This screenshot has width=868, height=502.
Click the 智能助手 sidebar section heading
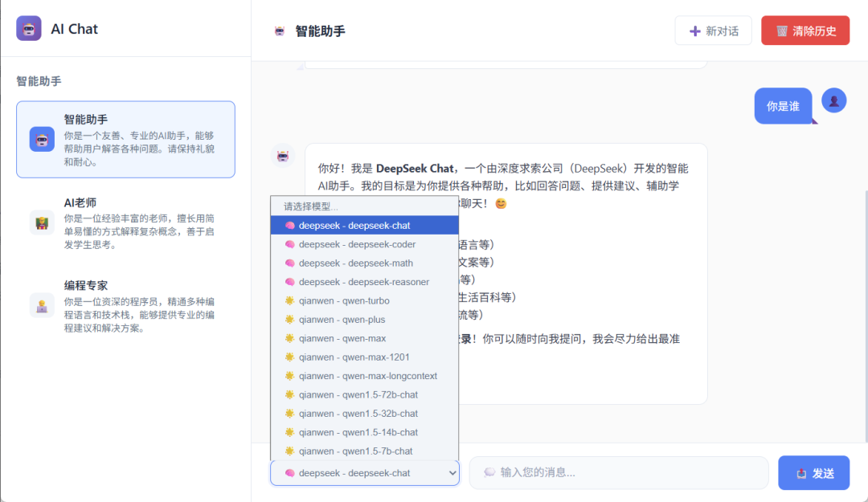click(39, 81)
